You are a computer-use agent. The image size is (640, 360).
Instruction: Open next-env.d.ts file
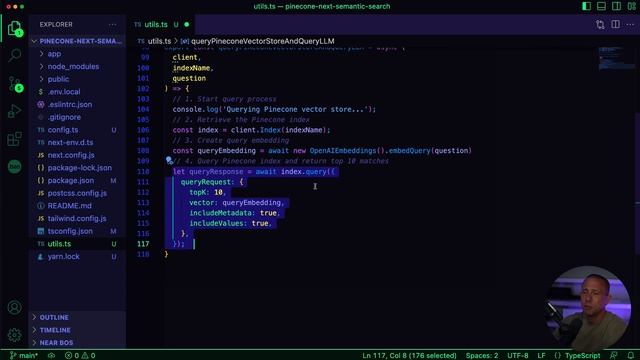tap(70, 142)
